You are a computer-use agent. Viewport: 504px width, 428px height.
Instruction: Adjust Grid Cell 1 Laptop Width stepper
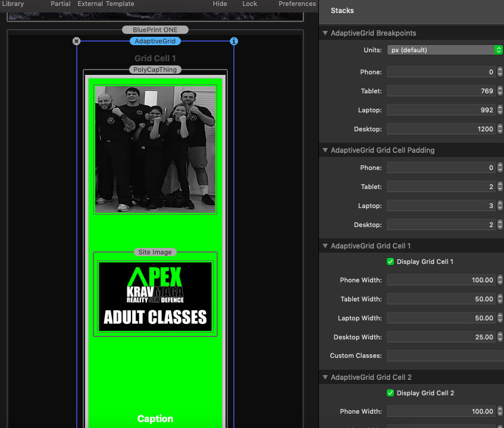pyautogui.click(x=500, y=318)
